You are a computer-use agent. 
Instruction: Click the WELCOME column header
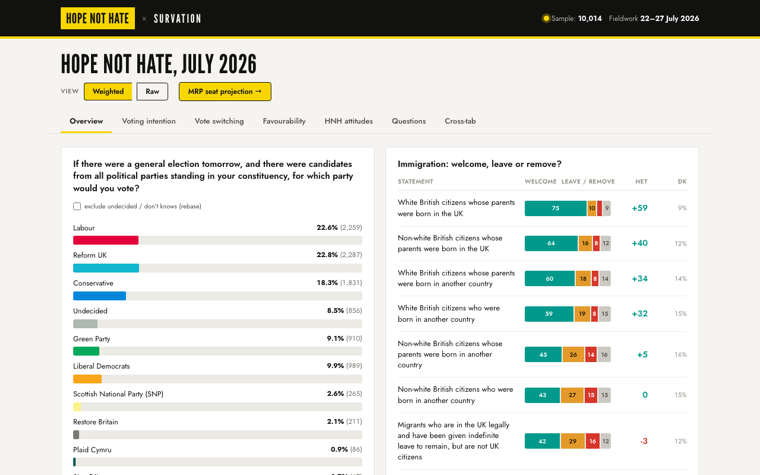[x=540, y=181]
